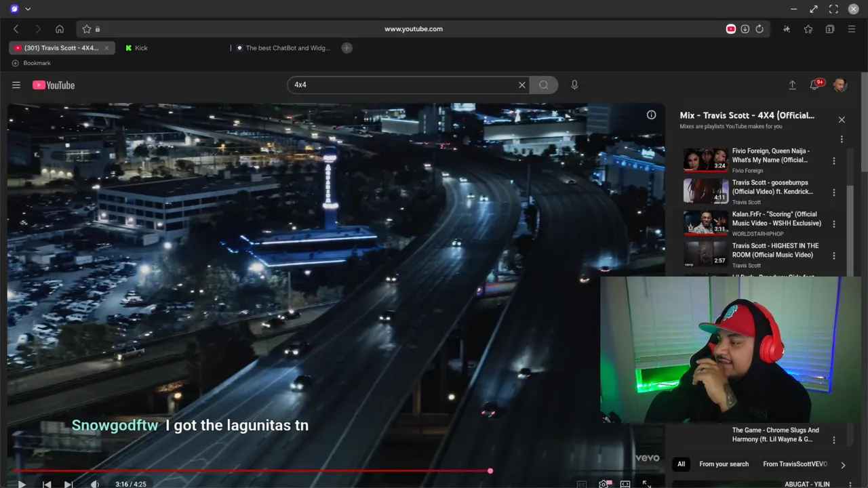Bookmark this page with star
The height and width of the screenshot is (488, 868).
pyautogui.click(x=87, y=29)
